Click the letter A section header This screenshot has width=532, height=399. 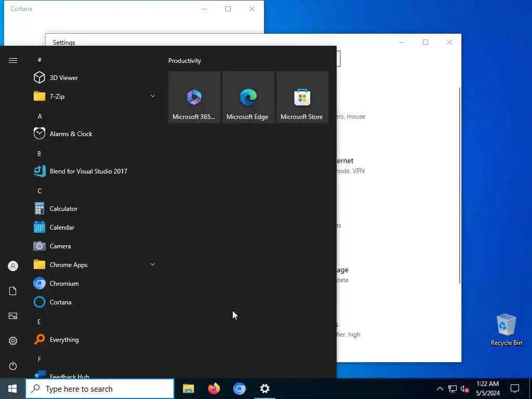tap(39, 116)
